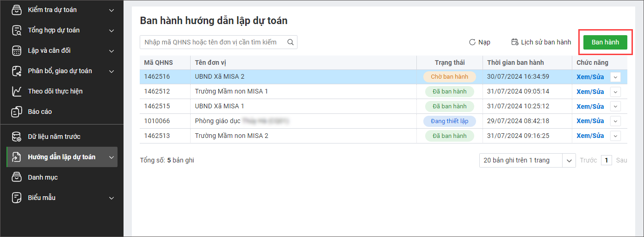Click the Lập và cân đối calculator icon

[x=17, y=50]
